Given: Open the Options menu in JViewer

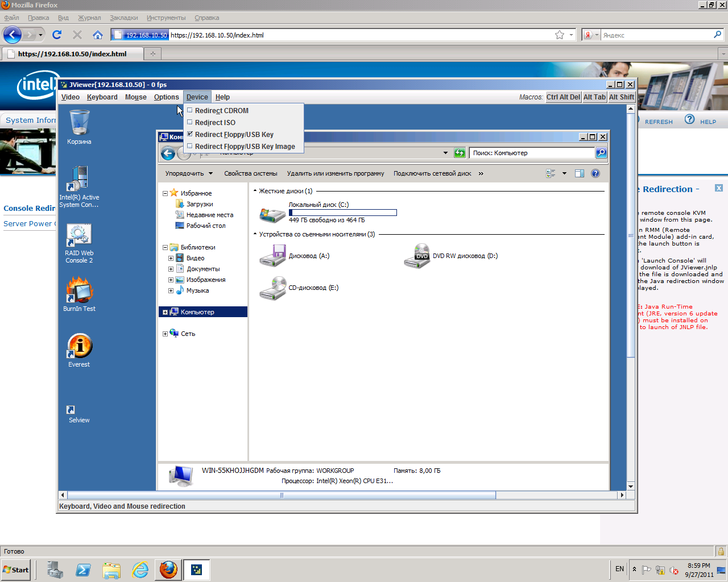Looking at the screenshot, I should 166,97.
